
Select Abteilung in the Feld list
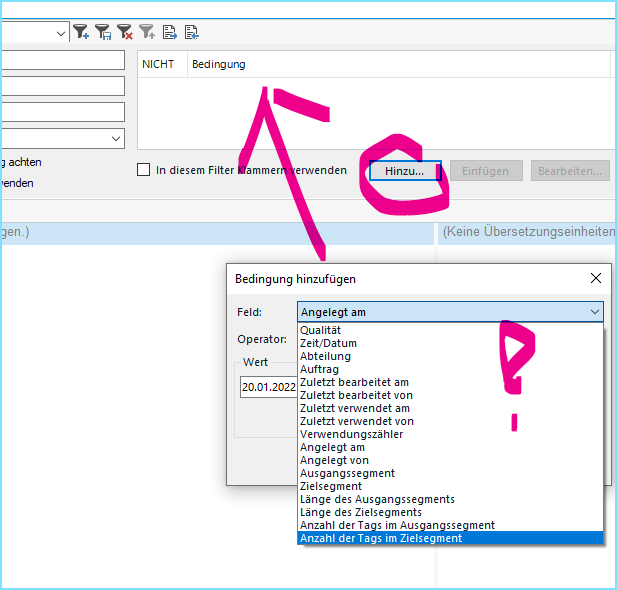[x=450, y=356]
